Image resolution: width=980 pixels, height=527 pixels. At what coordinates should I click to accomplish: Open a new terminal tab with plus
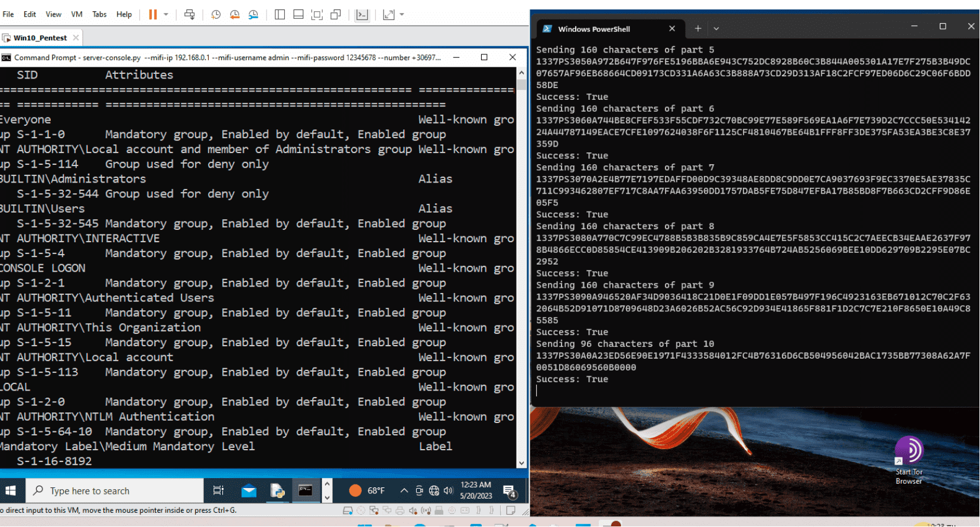pos(698,28)
